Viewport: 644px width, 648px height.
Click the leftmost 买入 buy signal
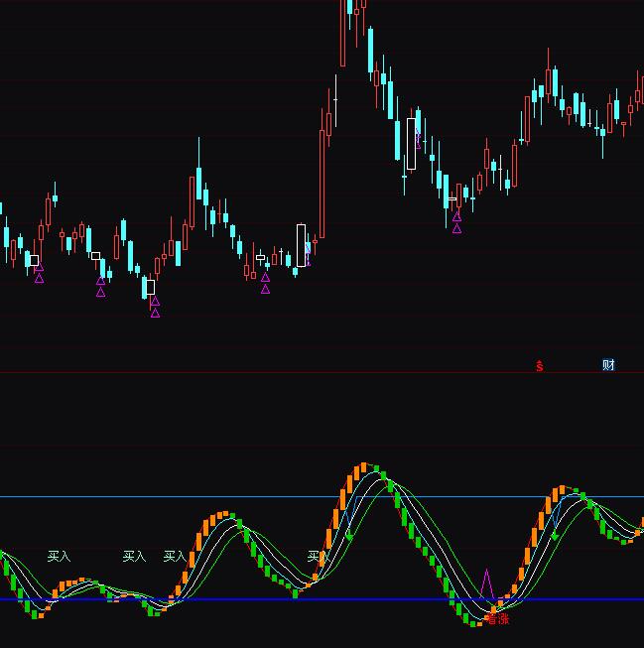click(x=60, y=557)
